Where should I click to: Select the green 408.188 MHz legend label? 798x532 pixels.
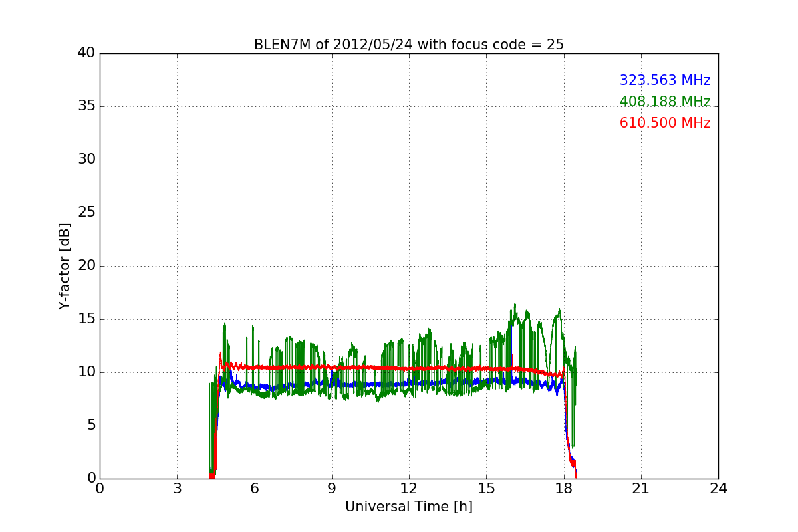[665, 102]
